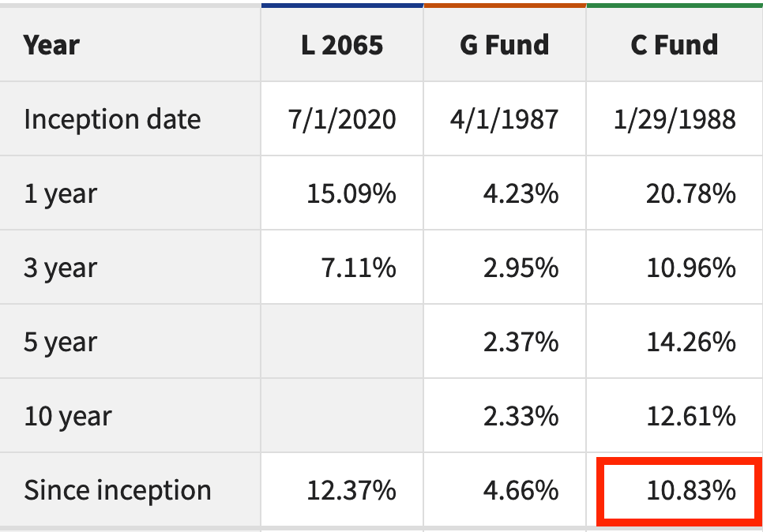This screenshot has height=532, width=763.
Task: Click the 20.78% C Fund one-year value
Action: tap(691, 193)
